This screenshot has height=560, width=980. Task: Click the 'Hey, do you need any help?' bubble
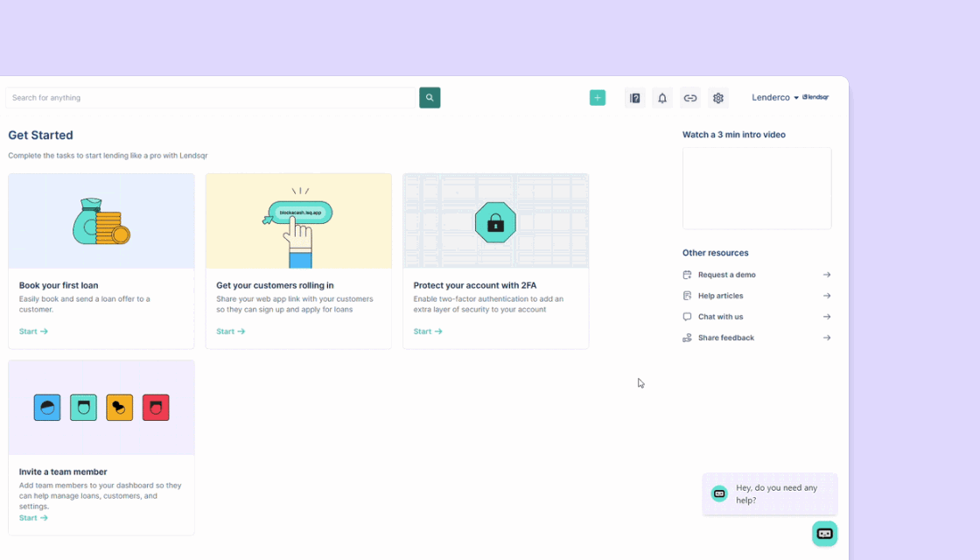[x=775, y=493]
